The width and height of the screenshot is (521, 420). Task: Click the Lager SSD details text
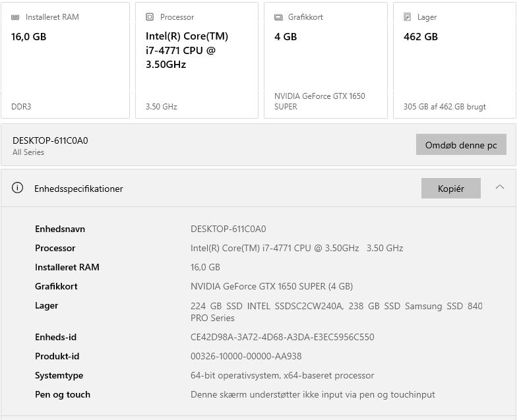pyautogui.click(x=336, y=311)
